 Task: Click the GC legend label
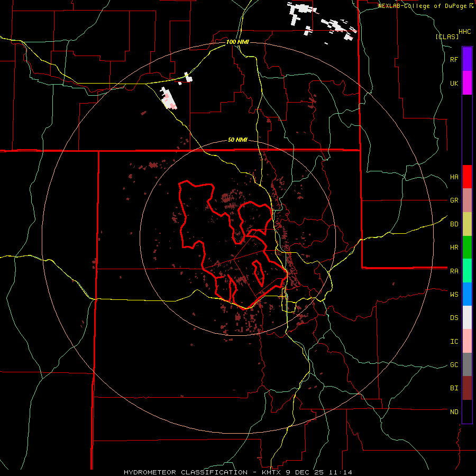[454, 365]
